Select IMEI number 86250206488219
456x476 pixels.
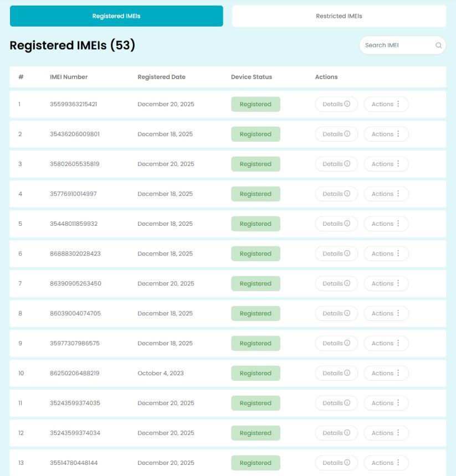(x=75, y=373)
